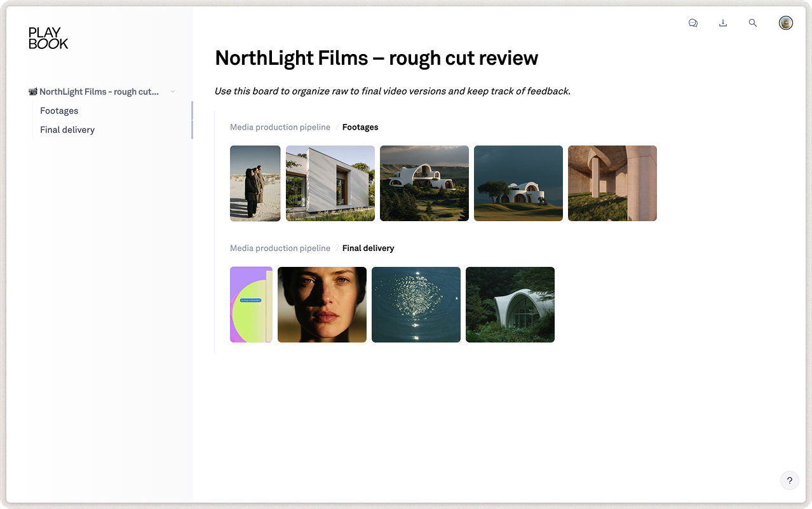Select Final delivery in the sidebar
Image resolution: width=812 pixels, height=509 pixels.
pos(67,130)
